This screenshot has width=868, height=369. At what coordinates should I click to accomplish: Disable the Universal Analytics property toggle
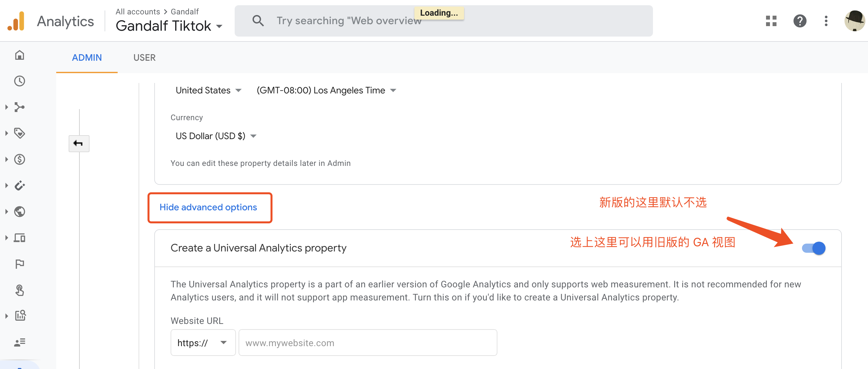point(814,248)
